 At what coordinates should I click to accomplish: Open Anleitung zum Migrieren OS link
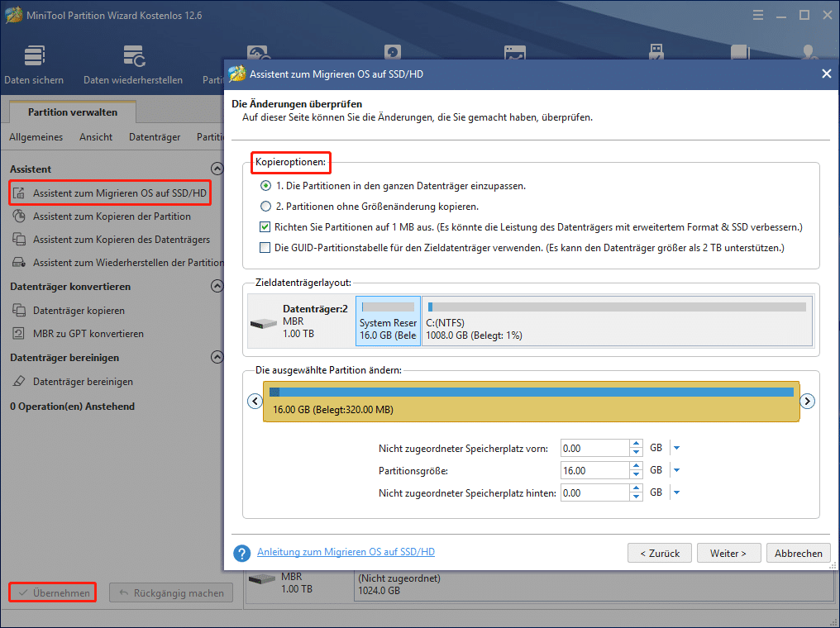pos(346,552)
